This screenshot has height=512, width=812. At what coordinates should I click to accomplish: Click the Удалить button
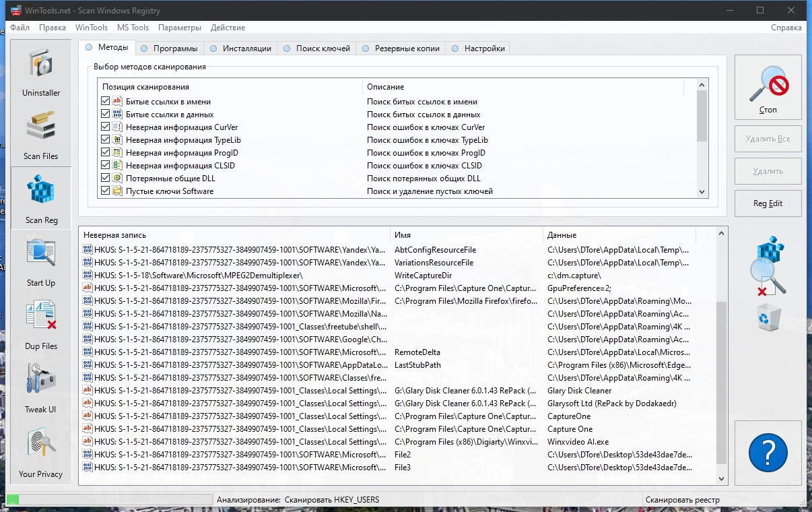click(x=768, y=171)
